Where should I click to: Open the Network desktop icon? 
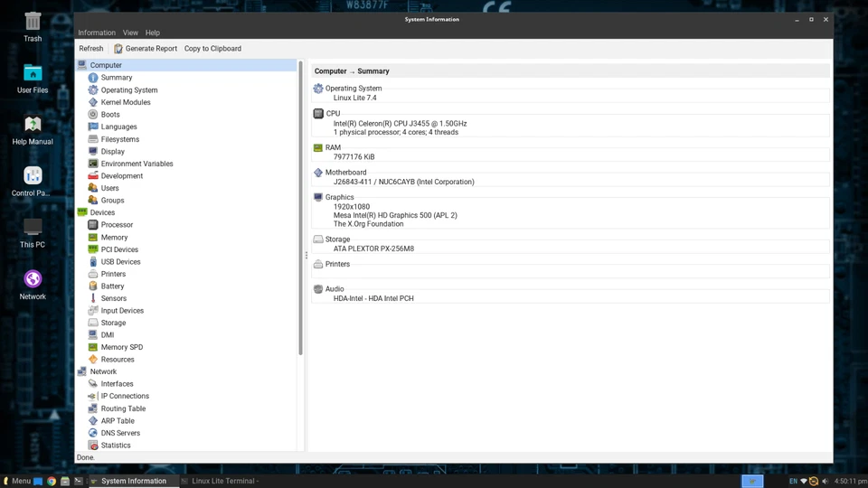point(33,285)
